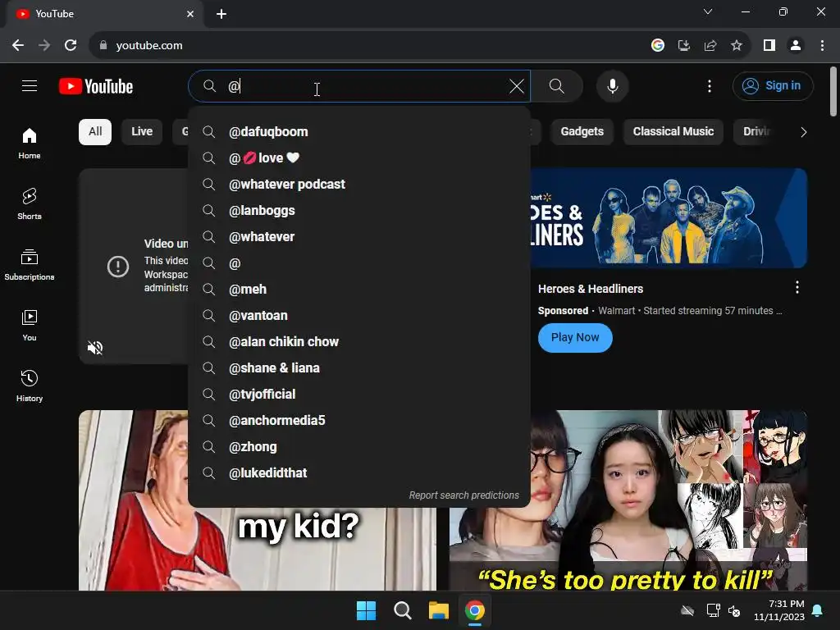840x630 pixels.
Task: Choose the @meh suggestion
Action: tap(359, 290)
